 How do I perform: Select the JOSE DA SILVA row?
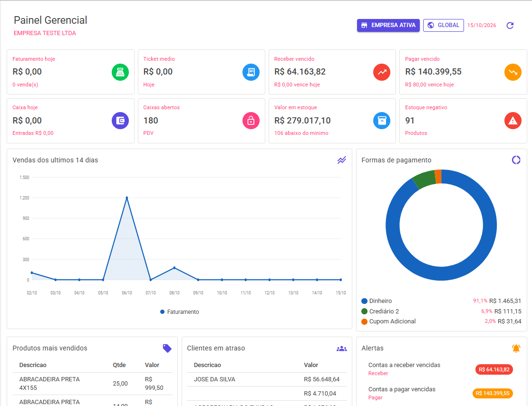click(x=267, y=379)
